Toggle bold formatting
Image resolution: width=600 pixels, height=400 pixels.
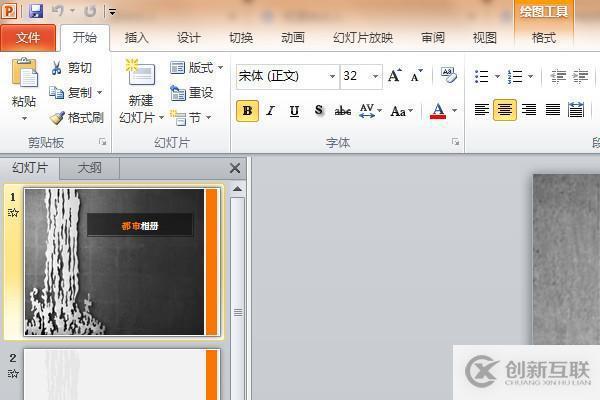point(247,111)
